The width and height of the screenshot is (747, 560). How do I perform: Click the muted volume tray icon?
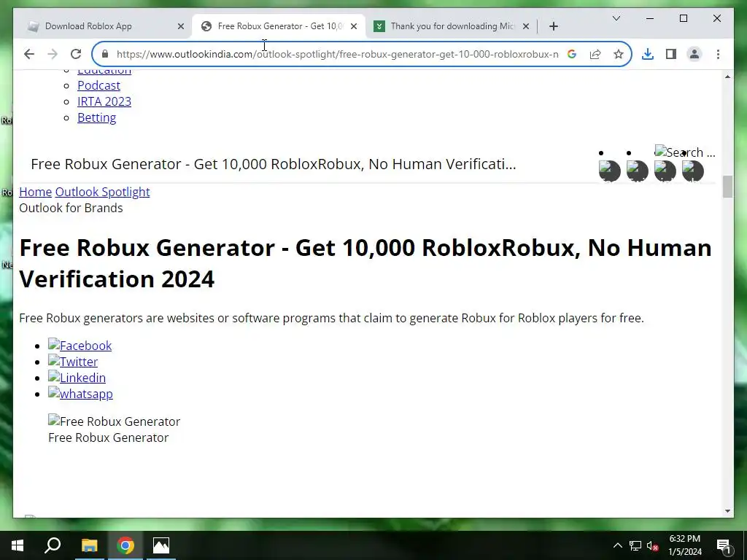coord(652,545)
